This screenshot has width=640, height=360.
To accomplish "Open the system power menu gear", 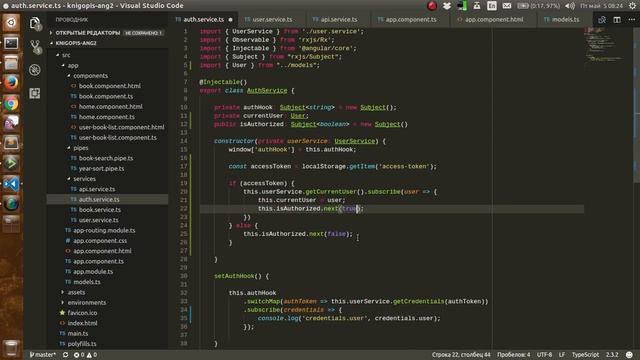I will (x=632, y=6).
